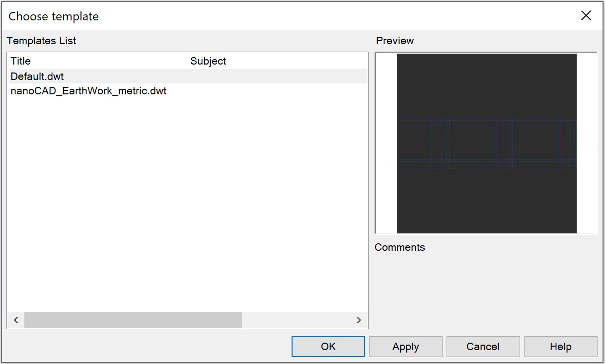
Task: Click the Comments label
Action: click(399, 247)
